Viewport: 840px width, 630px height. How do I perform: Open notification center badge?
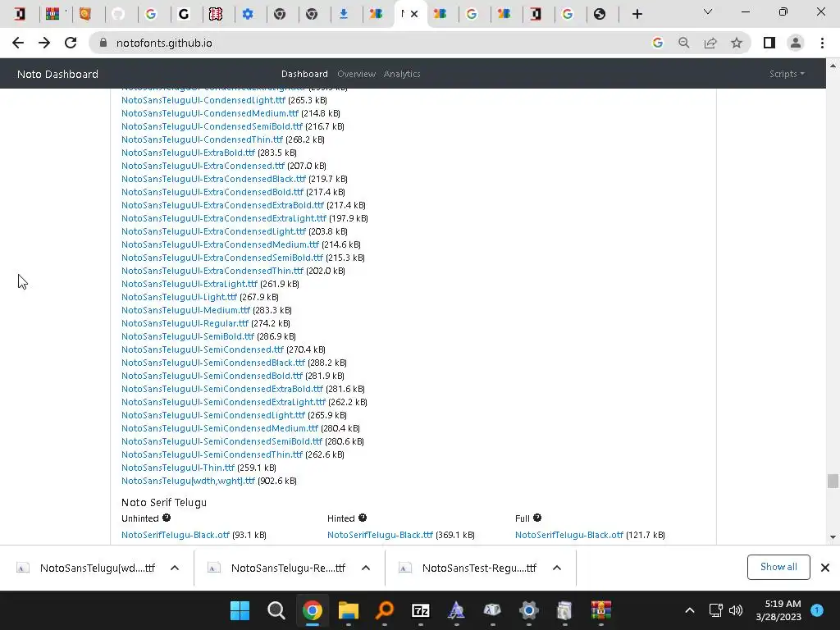coord(817,610)
